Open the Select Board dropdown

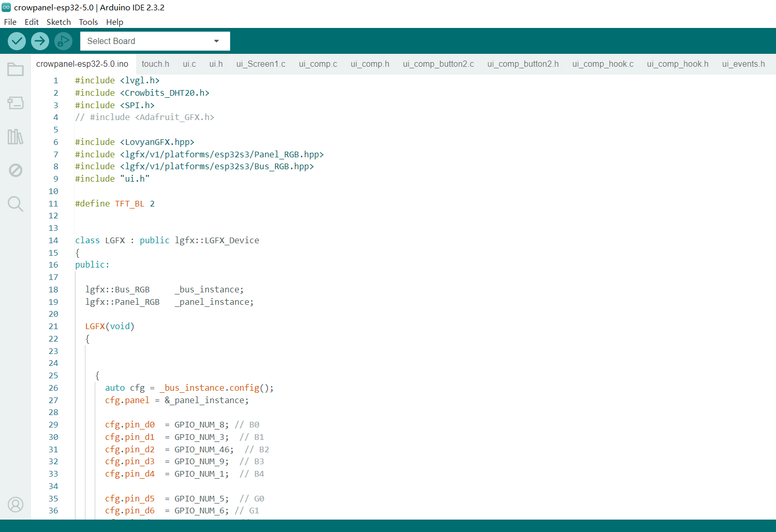155,41
